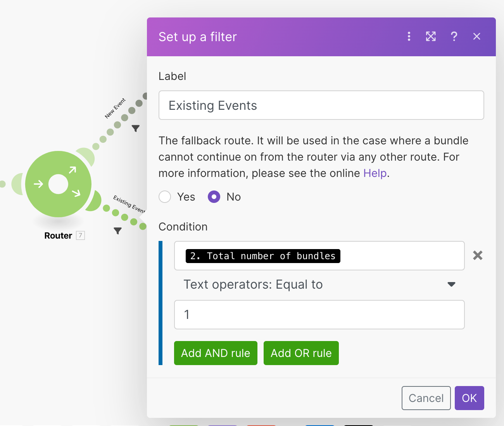Cancel the filter setup
Image resolution: width=504 pixels, height=426 pixels.
[x=426, y=398]
